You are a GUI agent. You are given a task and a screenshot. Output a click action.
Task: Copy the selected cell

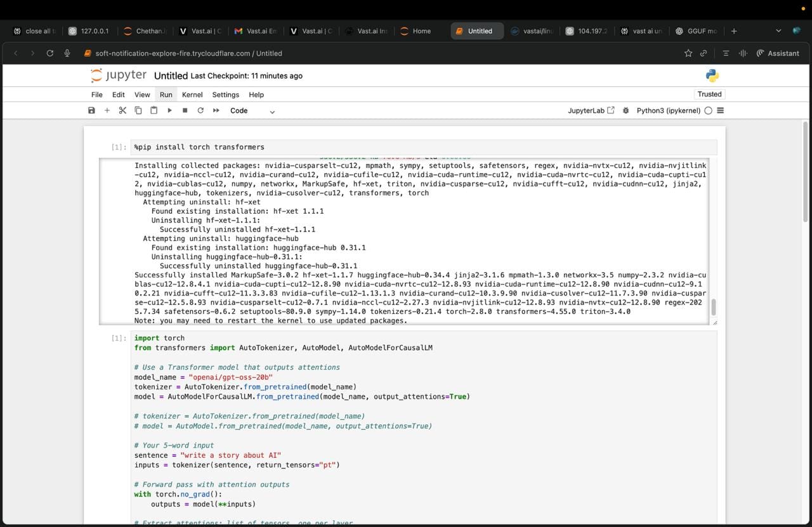pyautogui.click(x=138, y=110)
